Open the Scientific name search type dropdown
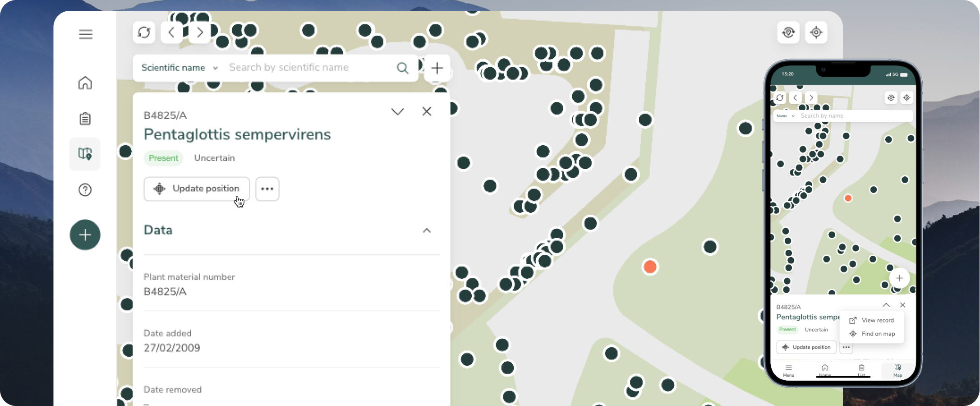Image resolution: width=980 pixels, height=406 pixels. tap(180, 68)
